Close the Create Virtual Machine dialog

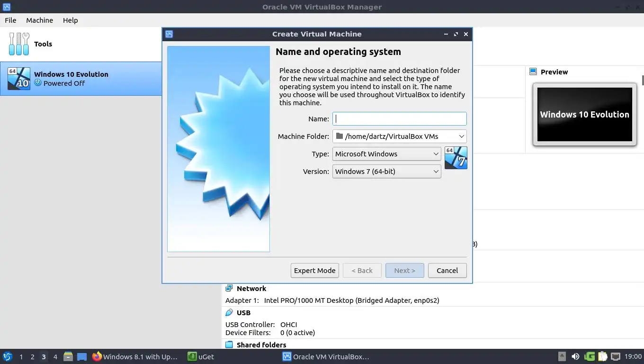pos(466,34)
